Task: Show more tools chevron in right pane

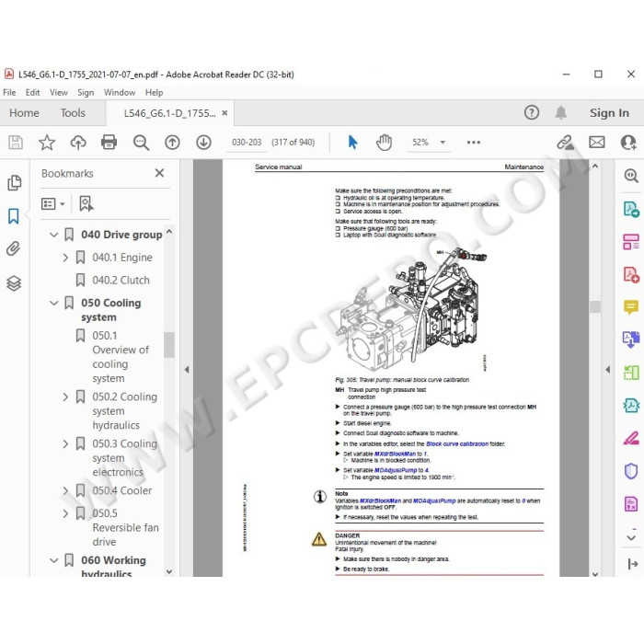Action: click(631, 537)
